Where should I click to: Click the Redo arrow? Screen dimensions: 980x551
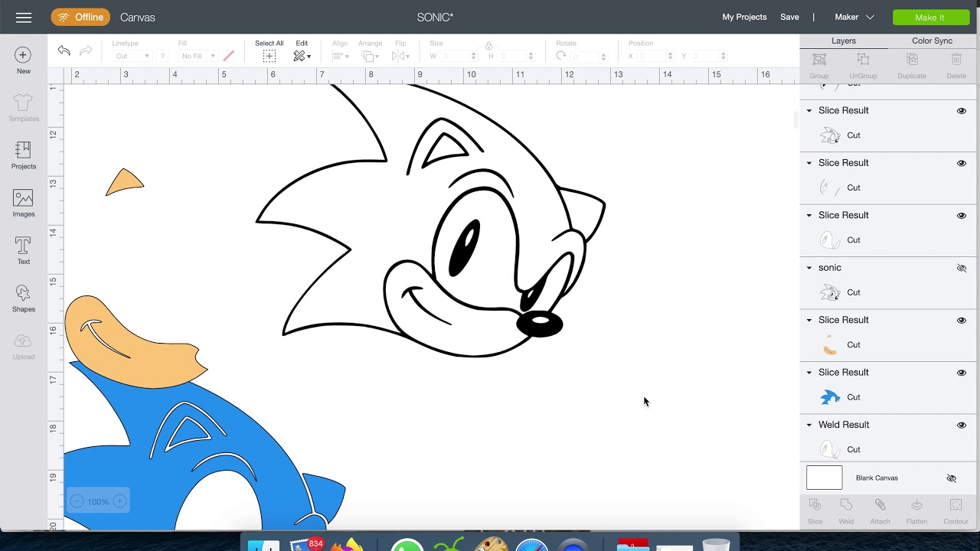(x=86, y=51)
